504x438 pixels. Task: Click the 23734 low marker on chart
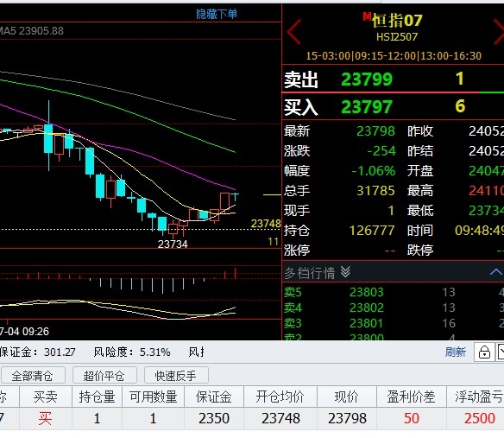173,244
